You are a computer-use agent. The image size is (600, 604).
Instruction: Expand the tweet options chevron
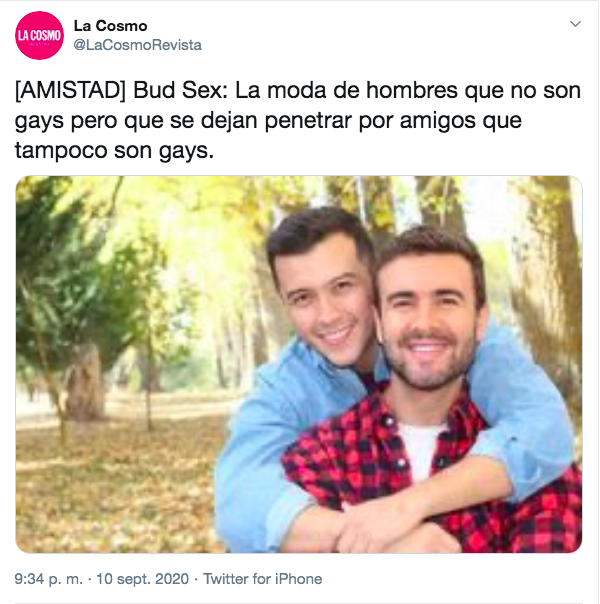pyautogui.click(x=575, y=24)
